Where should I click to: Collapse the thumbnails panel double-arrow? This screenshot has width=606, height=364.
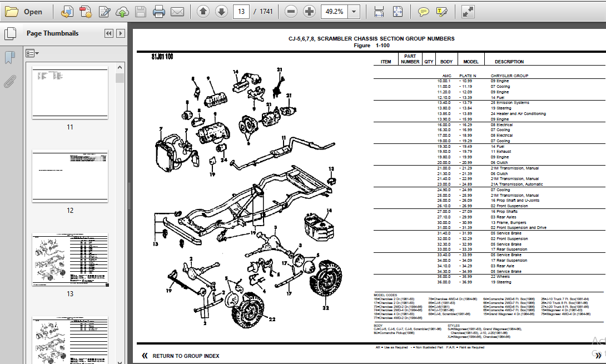109,33
